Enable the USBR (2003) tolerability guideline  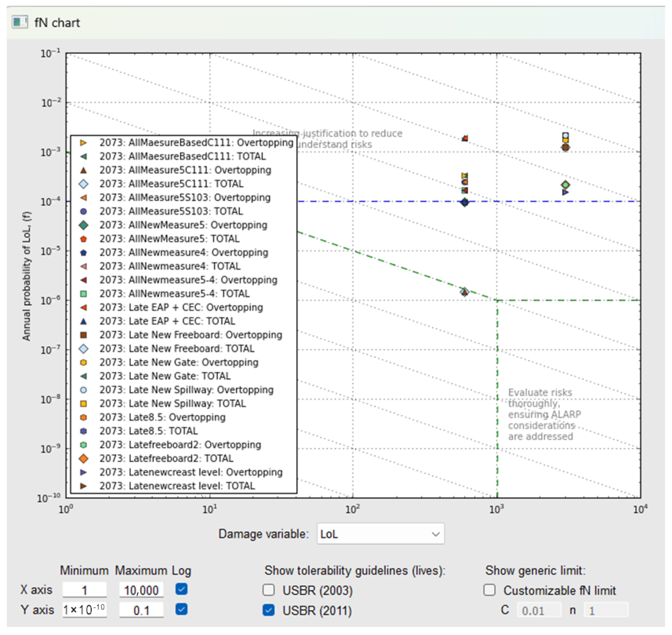[269, 590]
